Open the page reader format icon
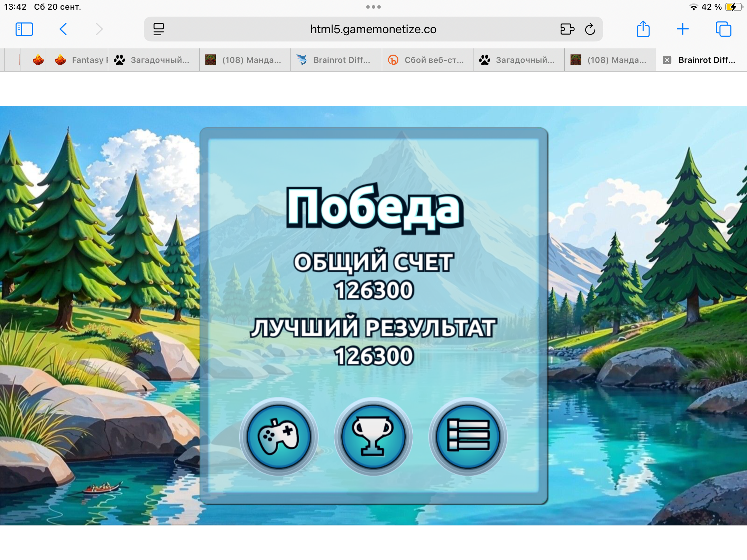Screen dimensions: 747x560 pyautogui.click(x=159, y=29)
